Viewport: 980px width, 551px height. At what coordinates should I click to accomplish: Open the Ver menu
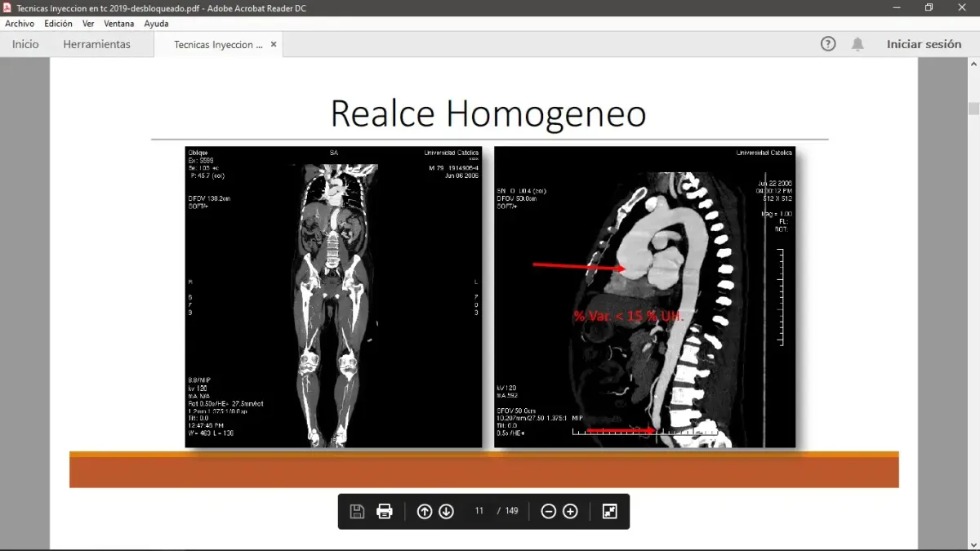coord(88,24)
